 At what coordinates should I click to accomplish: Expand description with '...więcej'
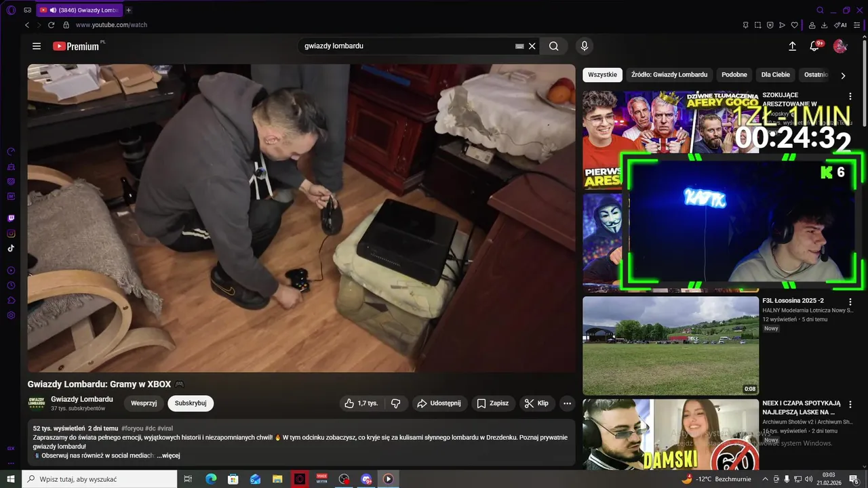168,455
